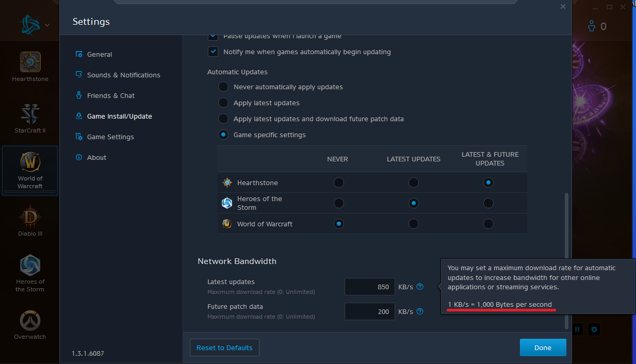The width and height of the screenshot is (636, 364).
Task: Click the NEVER column header
Action: coord(338,159)
